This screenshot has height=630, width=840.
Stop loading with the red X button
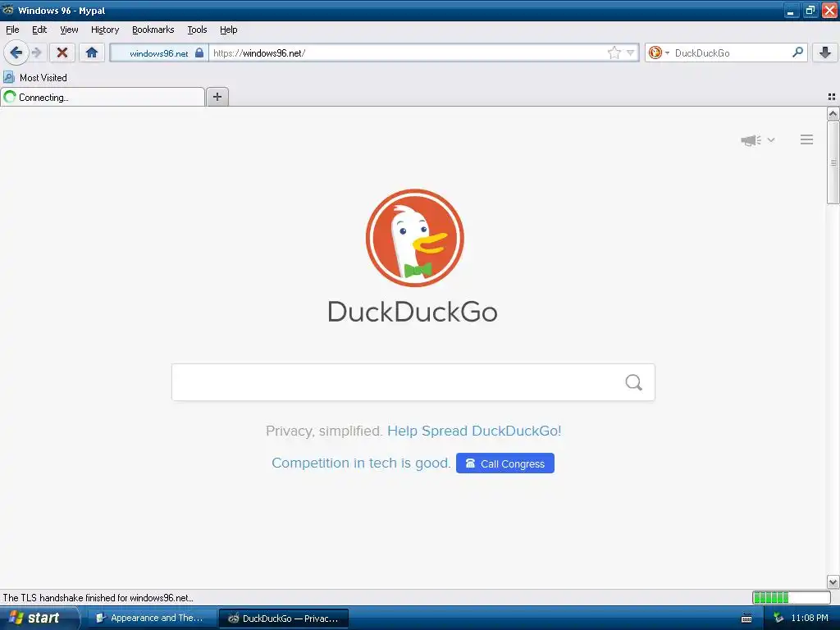(x=62, y=52)
